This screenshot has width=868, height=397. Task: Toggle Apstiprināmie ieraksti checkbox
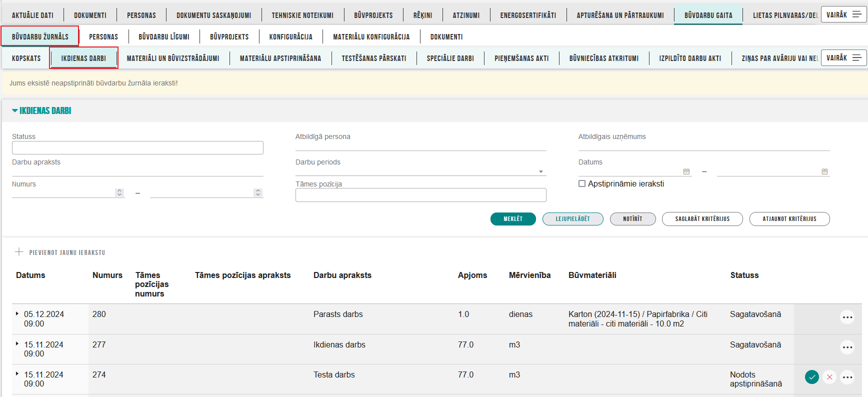coord(582,183)
